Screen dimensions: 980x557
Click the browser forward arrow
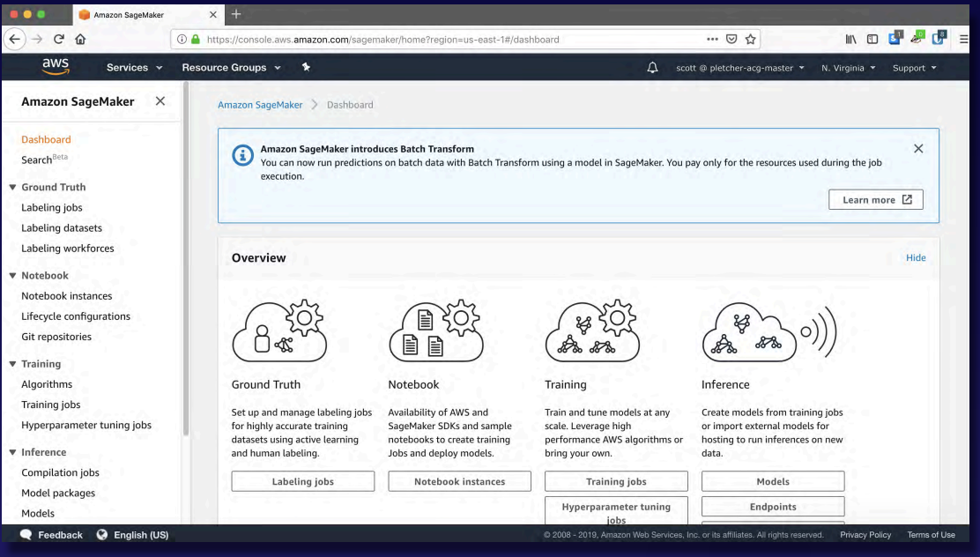pos(38,39)
